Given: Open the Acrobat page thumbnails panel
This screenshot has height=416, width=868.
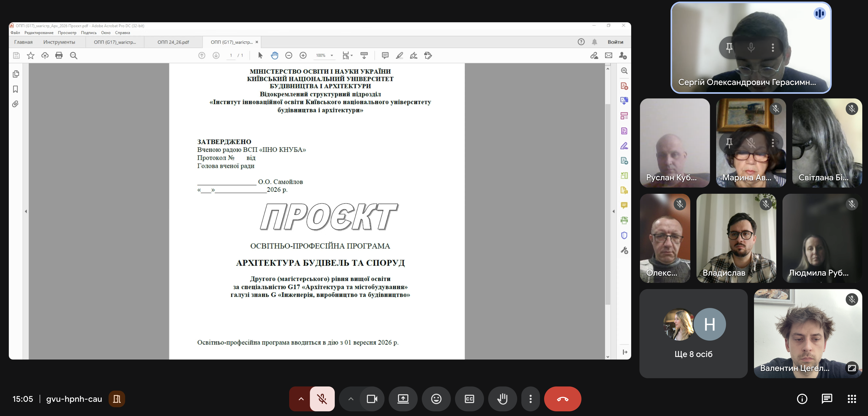Looking at the screenshot, I should (x=16, y=74).
